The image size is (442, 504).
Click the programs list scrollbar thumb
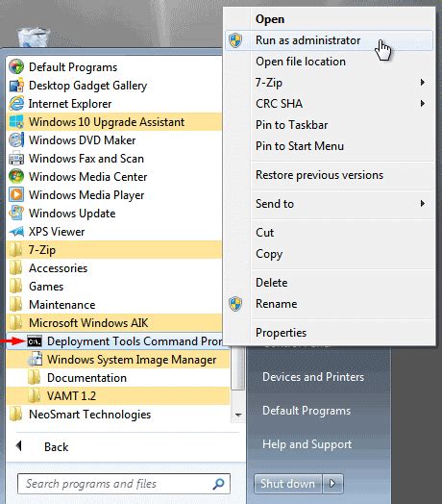tap(238, 369)
